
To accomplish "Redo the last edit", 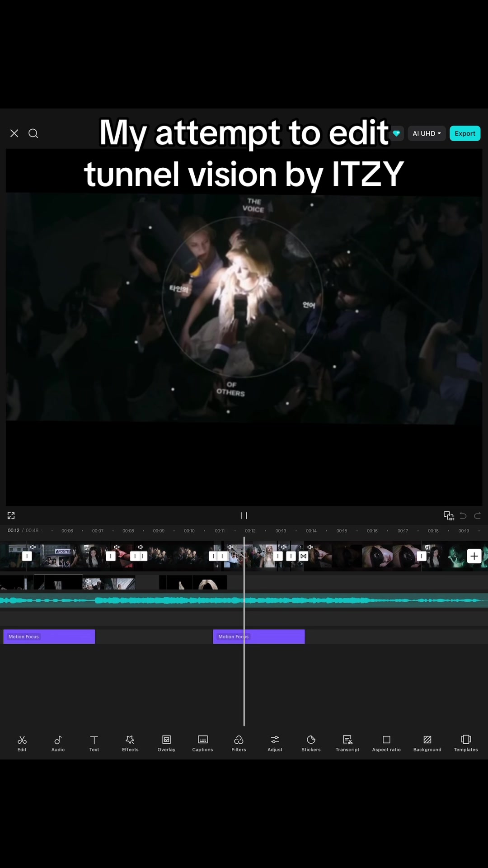I will click(478, 516).
